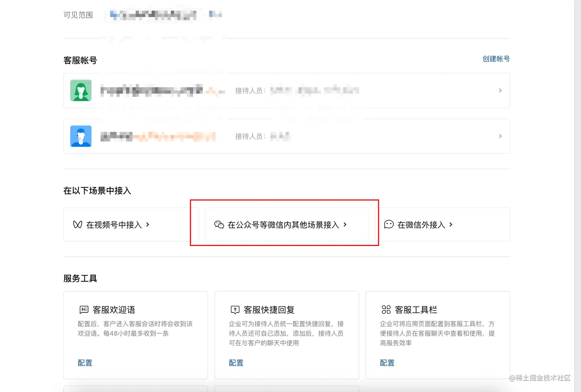Expand the second account row chevron
Viewport: 581px width, 392px height.
click(500, 136)
